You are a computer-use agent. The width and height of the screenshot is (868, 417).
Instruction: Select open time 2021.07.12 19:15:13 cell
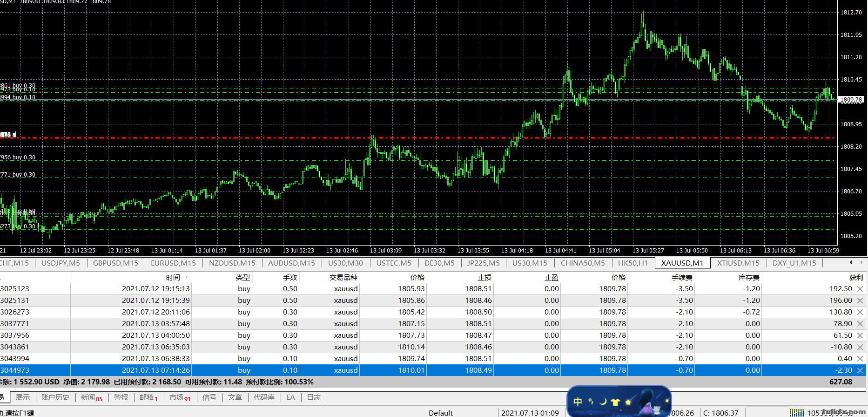tap(156, 289)
